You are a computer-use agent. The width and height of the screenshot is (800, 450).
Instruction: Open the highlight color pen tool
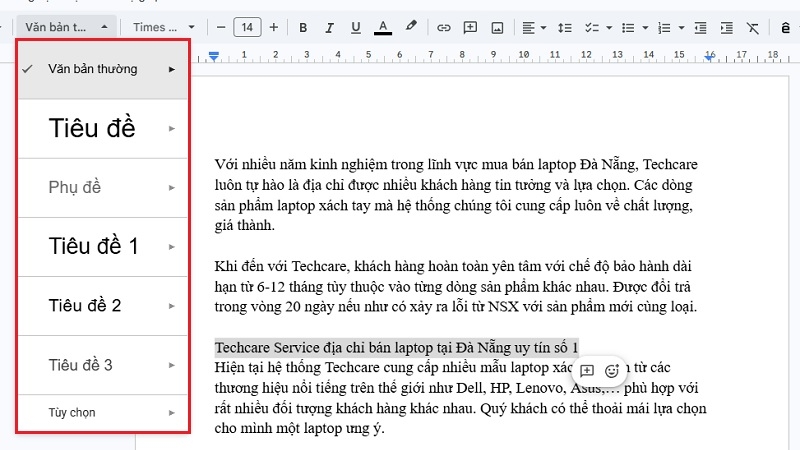(411, 27)
